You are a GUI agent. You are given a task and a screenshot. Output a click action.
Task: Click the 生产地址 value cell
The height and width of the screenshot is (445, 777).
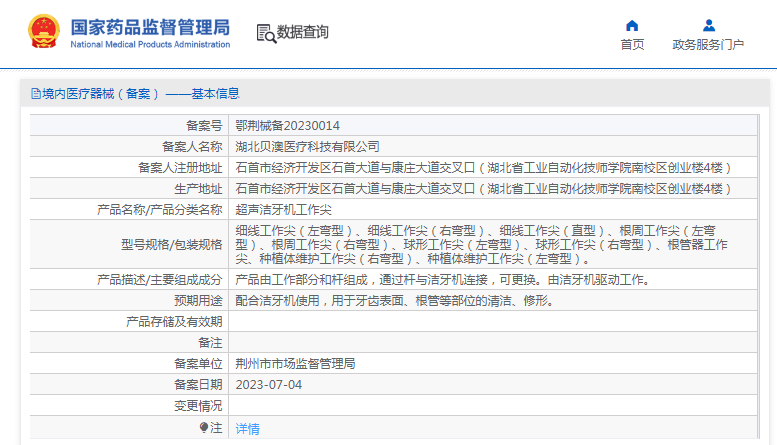click(x=493, y=189)
